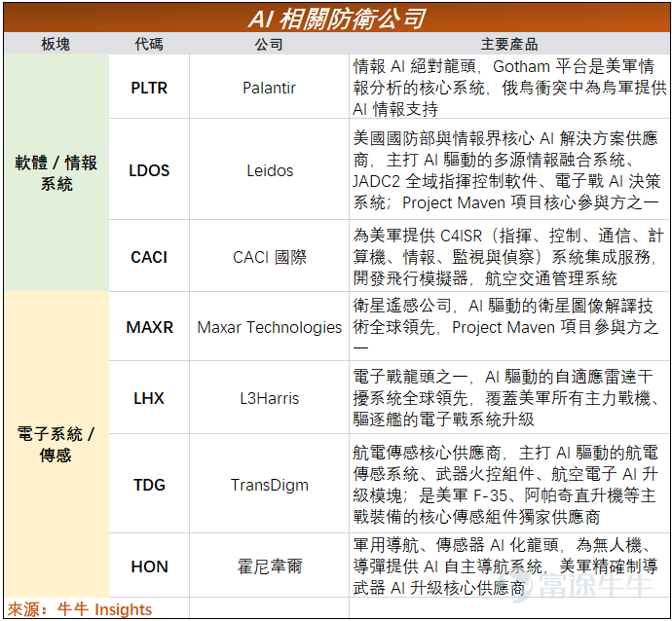
Task: Click Leidos's JADC2 product description
Action: [505, 170]
